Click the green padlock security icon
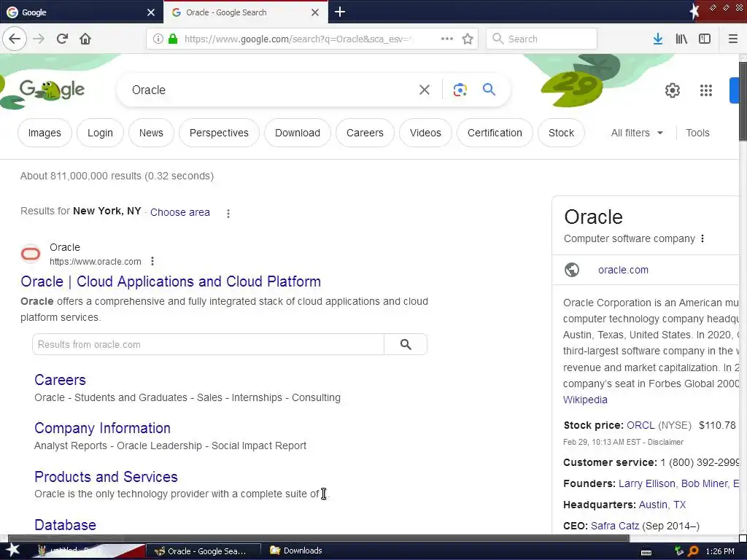747x560 pixels. point(173,39)
